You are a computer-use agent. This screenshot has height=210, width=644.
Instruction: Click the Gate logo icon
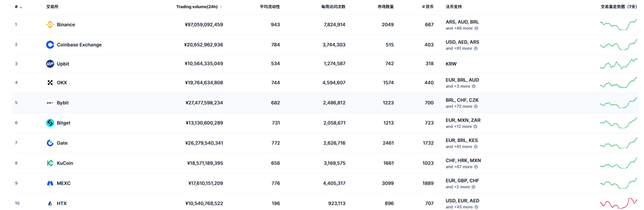(x=50, y=143)
